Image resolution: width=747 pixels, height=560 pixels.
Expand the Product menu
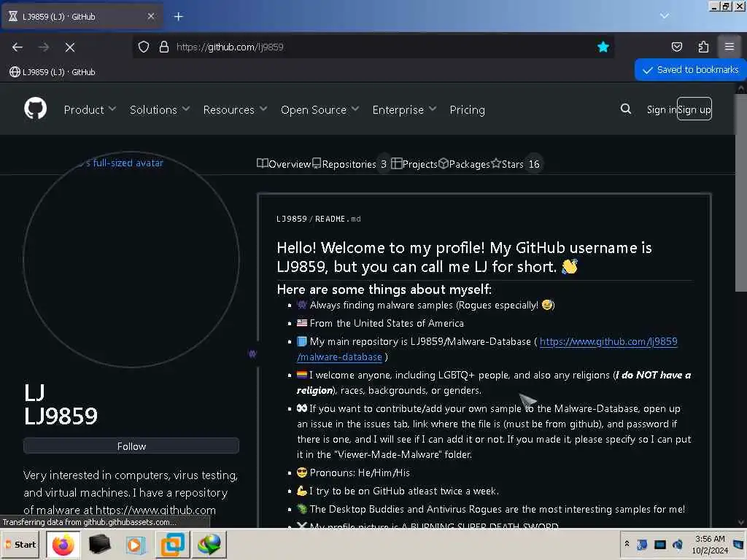pyautogui.click(x=90, y=109)
